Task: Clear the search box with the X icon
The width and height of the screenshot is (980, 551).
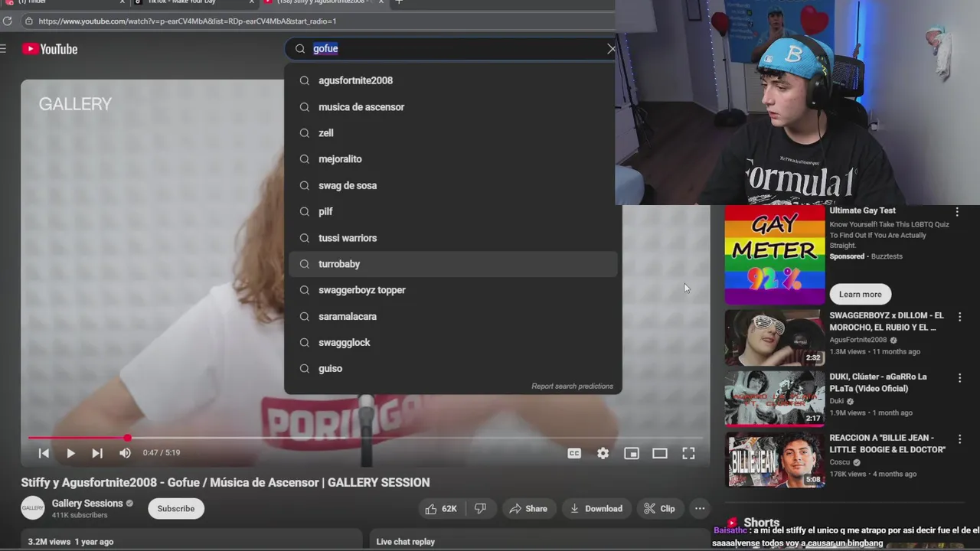Action: pos(610,49)
